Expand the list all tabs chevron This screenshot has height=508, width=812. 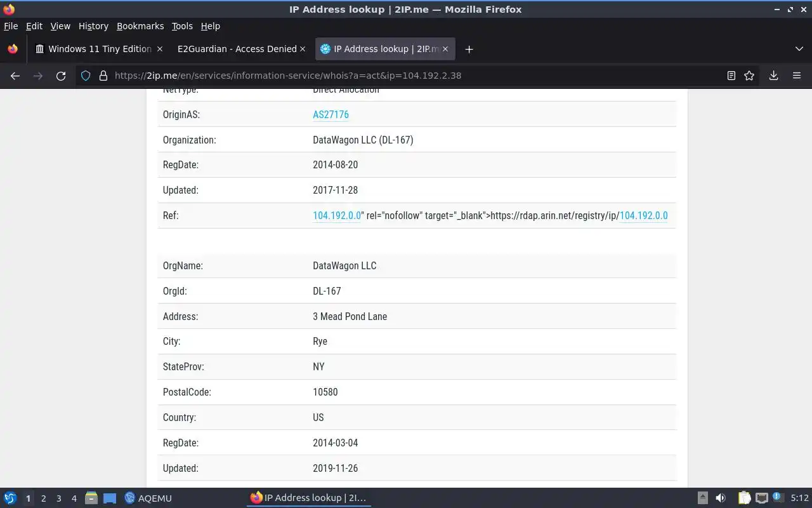pyautogui.click(x=799, y=49)
